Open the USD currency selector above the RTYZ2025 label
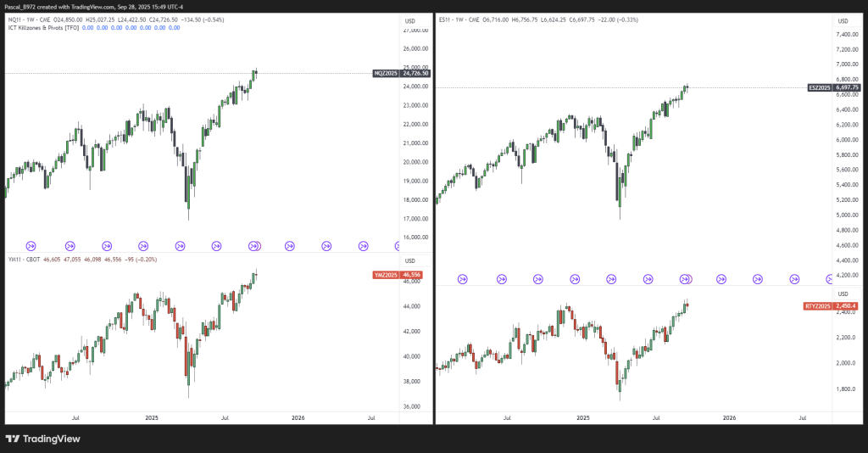Viewport: 868px width, 453px height. click(842, 294)
